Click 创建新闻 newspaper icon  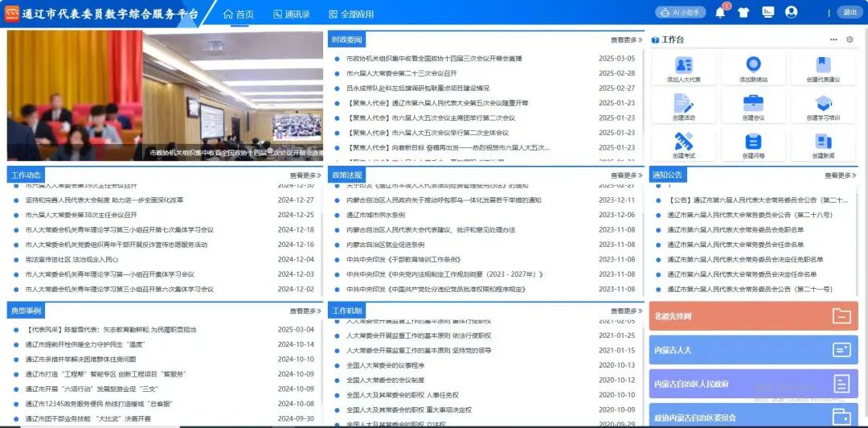[823, 142]
